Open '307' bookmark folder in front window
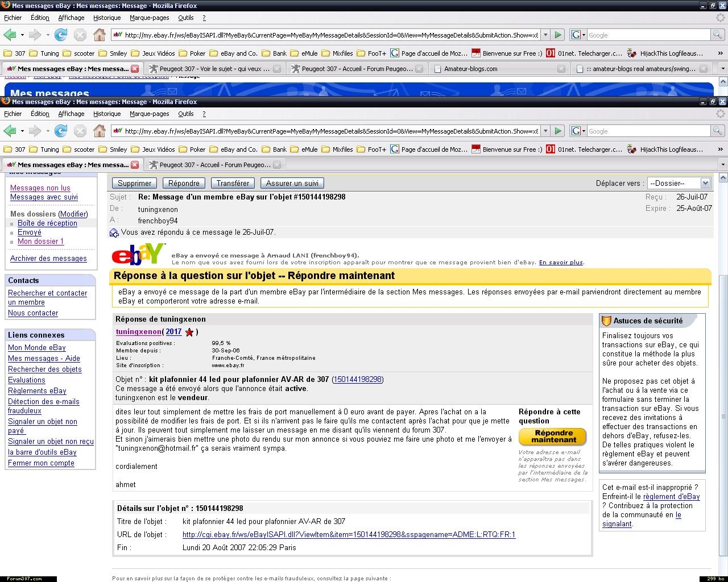The height and width of the screenshot is (582, 728). tap(15, 149)
